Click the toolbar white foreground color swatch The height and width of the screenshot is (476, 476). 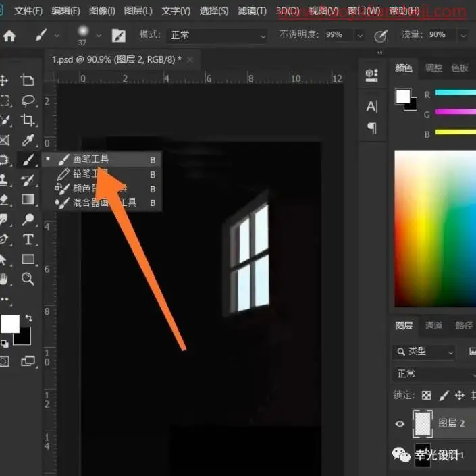click(x=9, y=323)
